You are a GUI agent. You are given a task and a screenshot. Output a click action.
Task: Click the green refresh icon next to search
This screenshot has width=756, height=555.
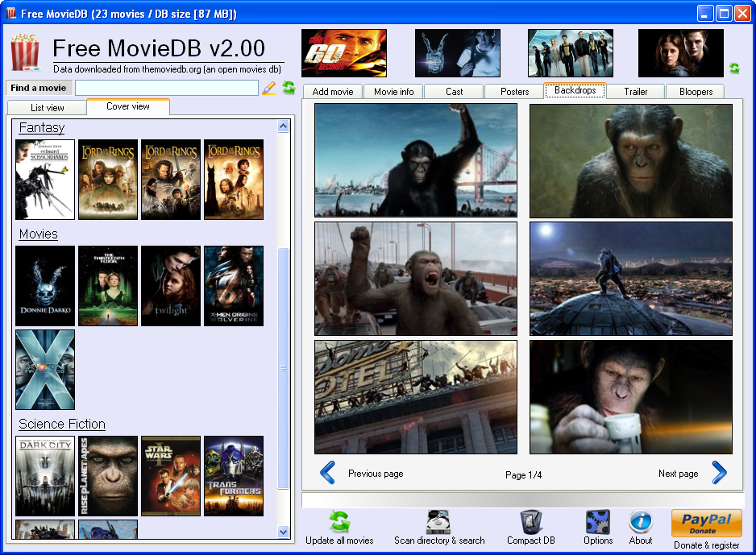click(289, 88)
